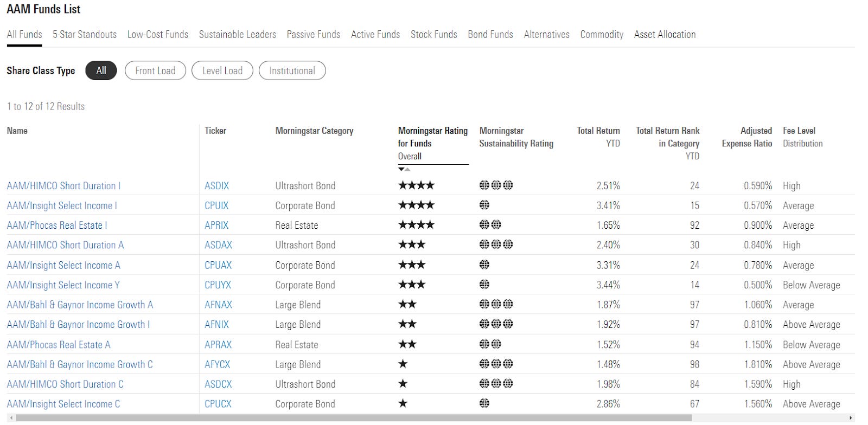This screenshot has width=868, height=425.
Task: Click star rating in the CPUYX row
Action: [412, 285]
